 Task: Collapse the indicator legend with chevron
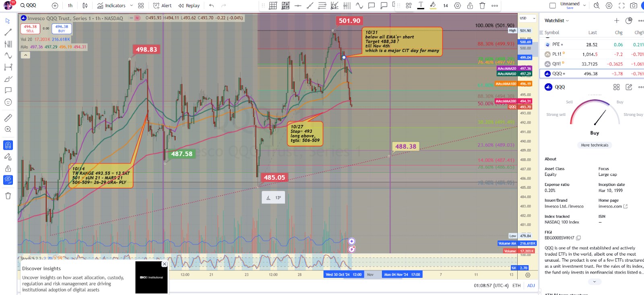coord(25,55)
